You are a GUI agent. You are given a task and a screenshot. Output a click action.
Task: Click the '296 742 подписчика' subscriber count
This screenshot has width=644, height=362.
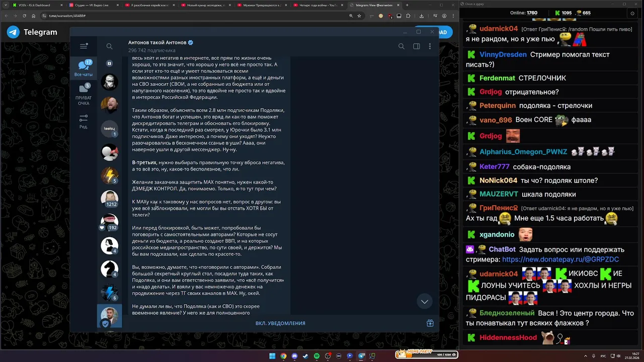pyautogui.click(x=151, y=50)
